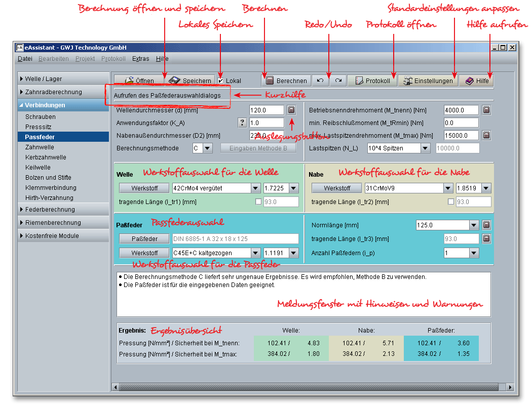Viewport: 532px width, 404px height.
Task: Click the undo arrow icon
Action: 320,80
